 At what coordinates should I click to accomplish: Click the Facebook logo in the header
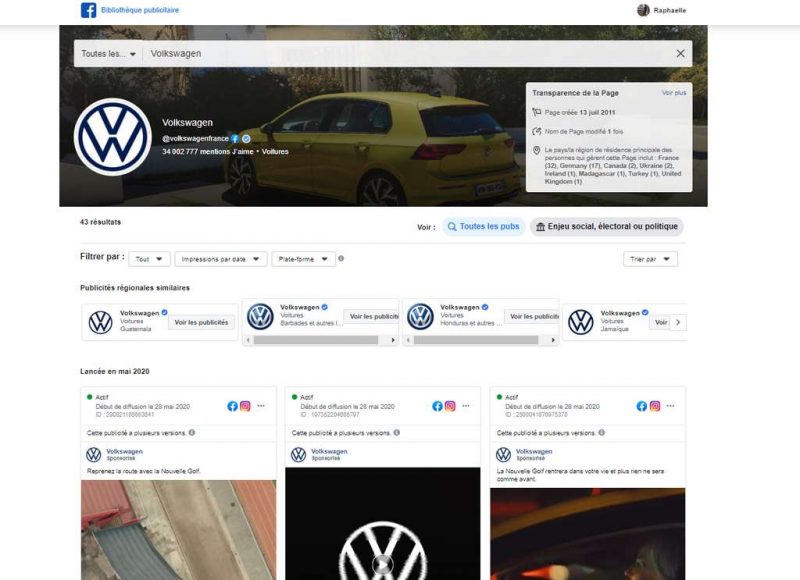coord(88,10)
